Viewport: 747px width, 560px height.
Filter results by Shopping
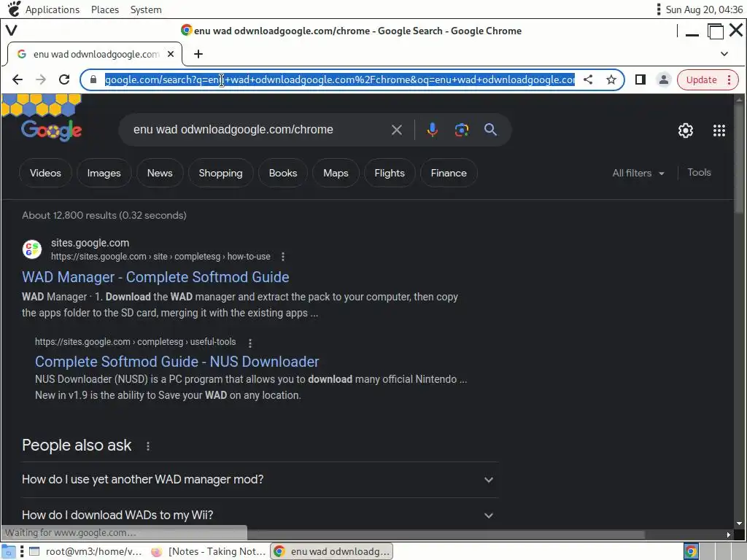[x=220, y=173]
